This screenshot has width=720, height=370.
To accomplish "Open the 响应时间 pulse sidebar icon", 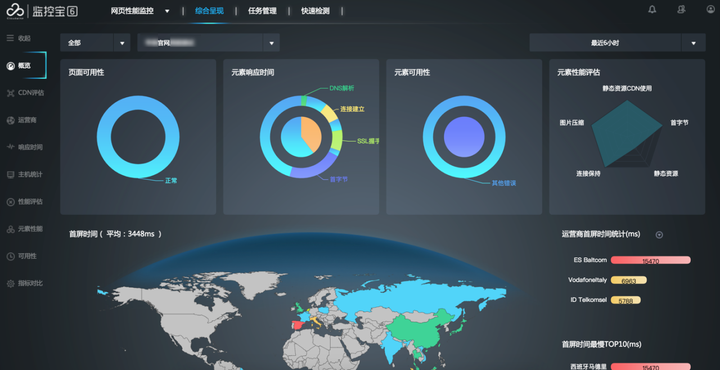I will coord(11,147).
